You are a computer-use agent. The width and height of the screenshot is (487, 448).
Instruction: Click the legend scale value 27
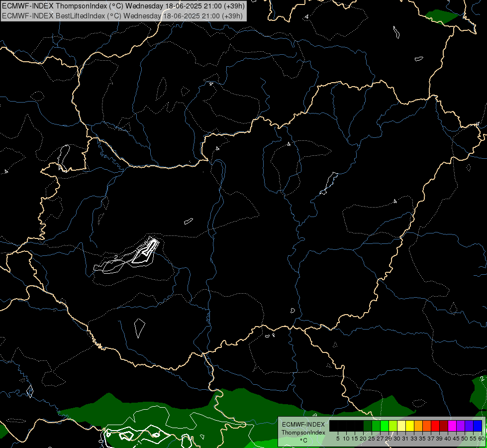380,439
